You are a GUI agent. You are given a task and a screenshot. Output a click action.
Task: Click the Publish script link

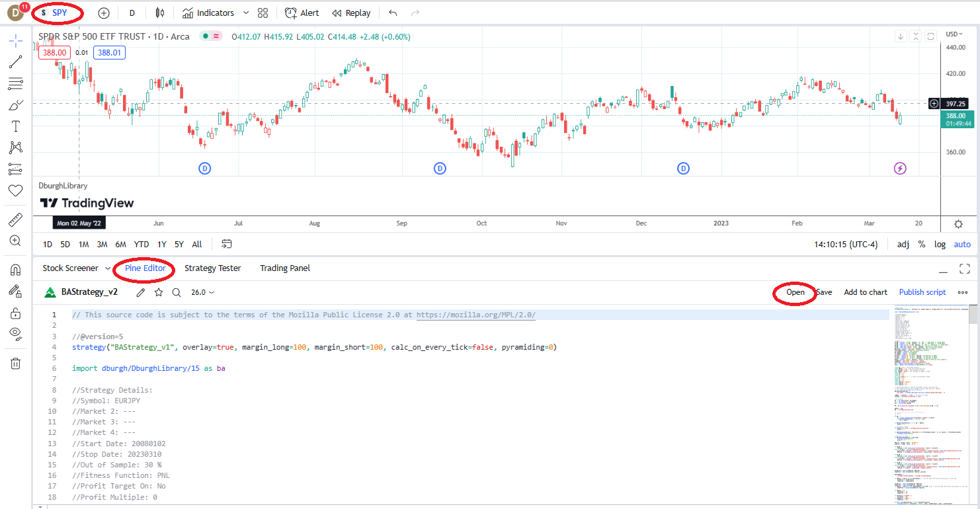[922, 292]
